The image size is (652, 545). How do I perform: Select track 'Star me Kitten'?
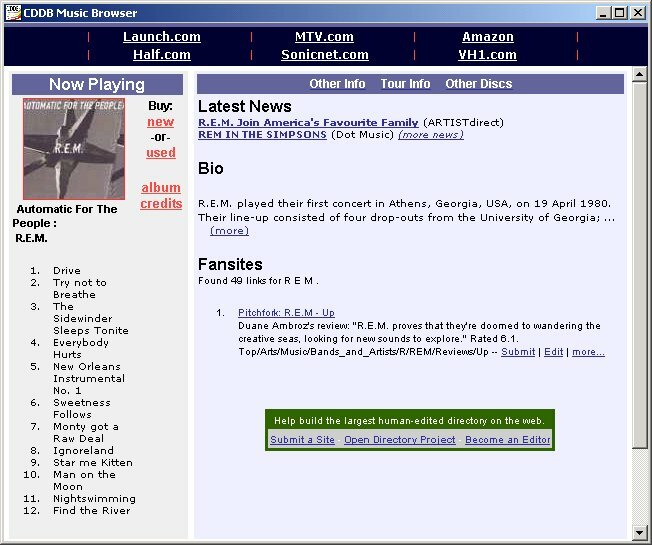(x=93, y=463)
